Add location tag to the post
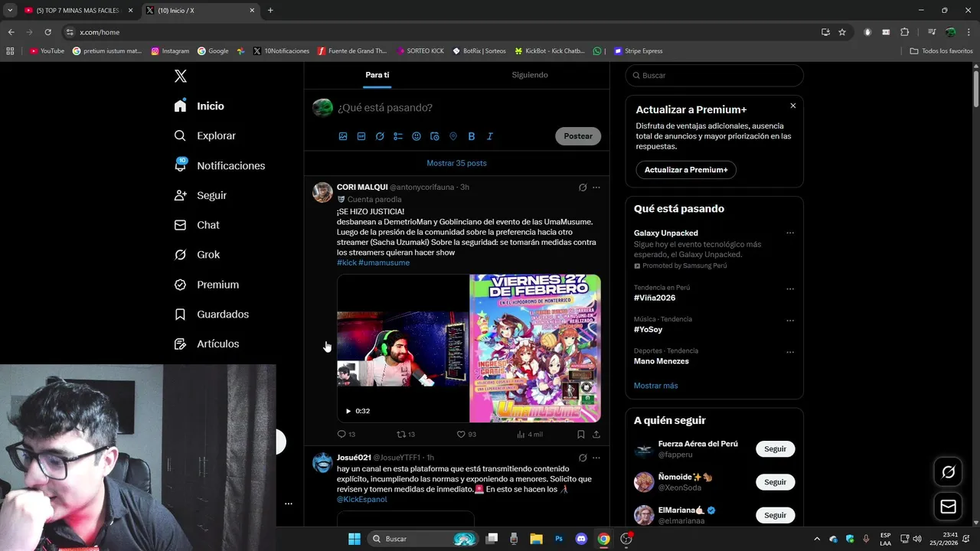Image resolution: width=980 pixels, height=551 pixels. coord(453,136)
